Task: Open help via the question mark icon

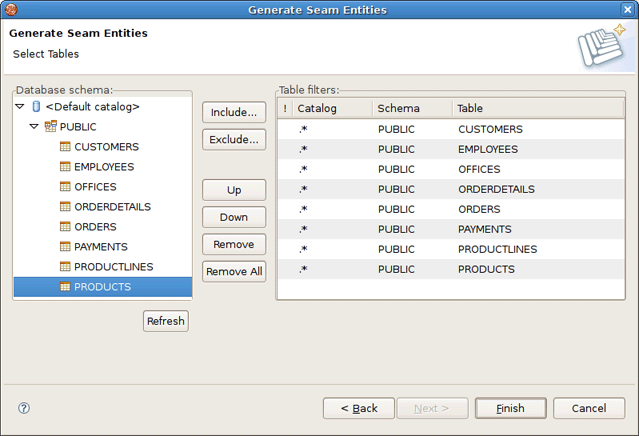Action: click(x=24, y=408)
